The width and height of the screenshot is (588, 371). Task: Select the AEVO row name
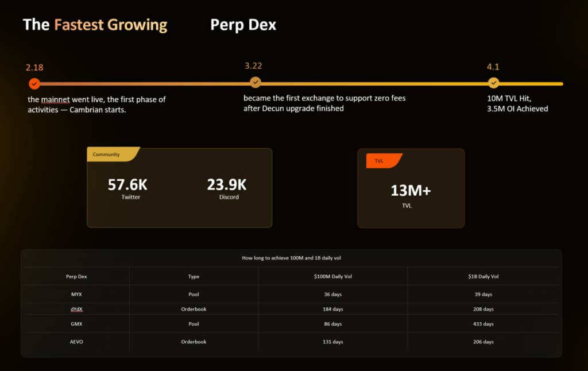(x=77, y=342)
